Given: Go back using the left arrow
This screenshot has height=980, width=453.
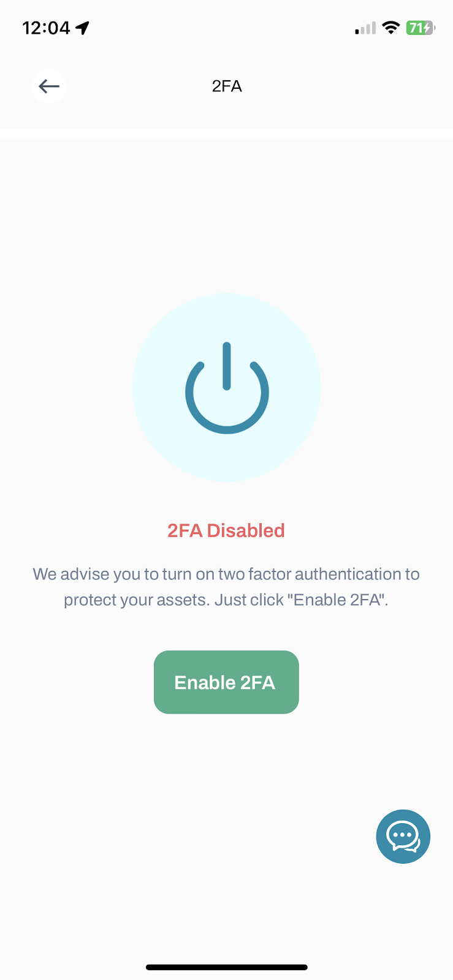Looking at the screenshot, I should (x=48, y=86).
